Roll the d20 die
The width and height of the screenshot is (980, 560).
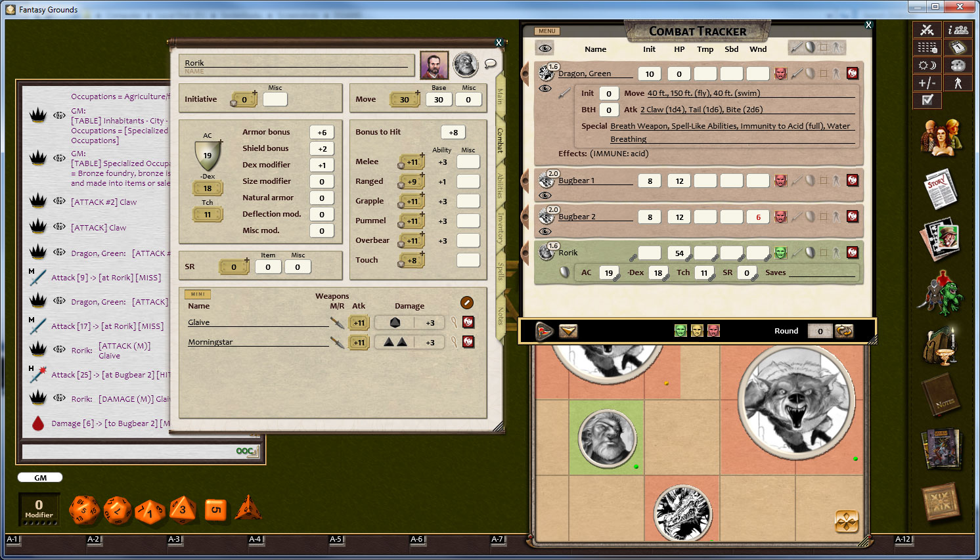click(84, 510)
